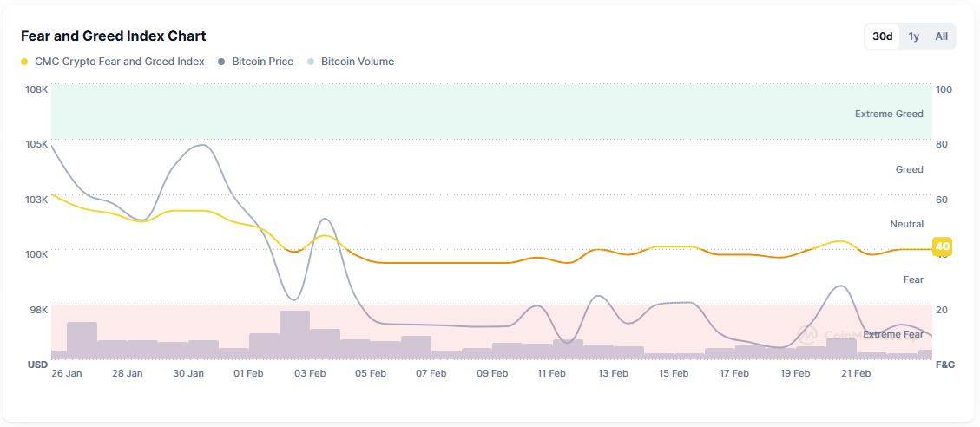Click the Greed zone label
980x427 pixels.
(x=909, y=169)
